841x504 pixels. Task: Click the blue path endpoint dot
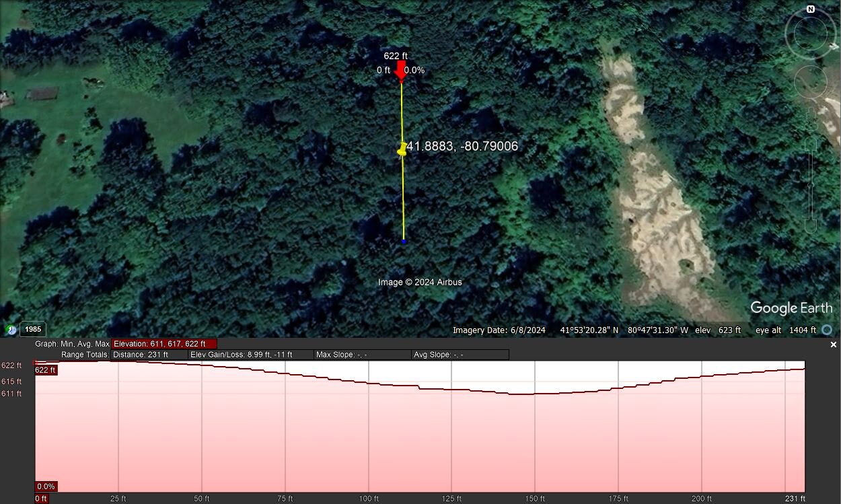[404, 241]
